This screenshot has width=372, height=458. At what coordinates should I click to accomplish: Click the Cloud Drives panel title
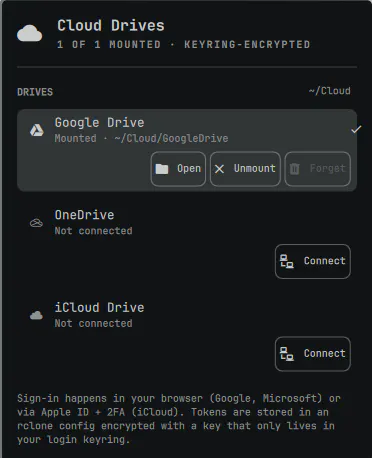(111, 26)
